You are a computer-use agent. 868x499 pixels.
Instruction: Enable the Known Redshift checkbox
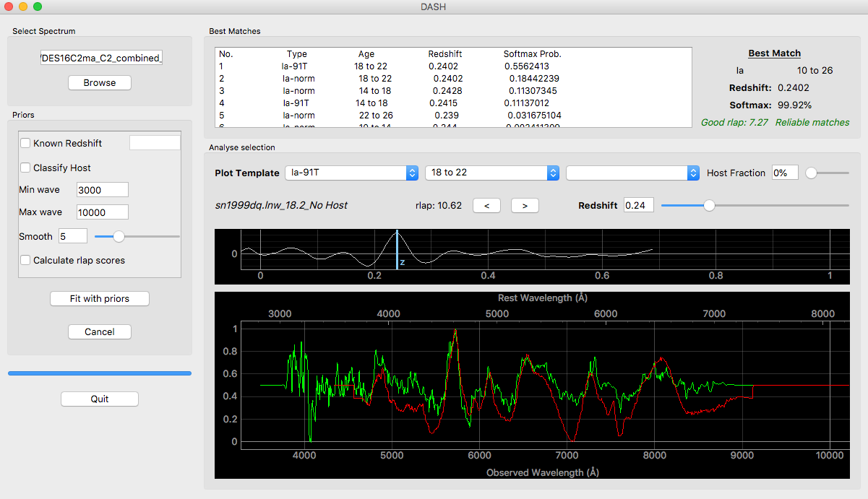(26, 143)
